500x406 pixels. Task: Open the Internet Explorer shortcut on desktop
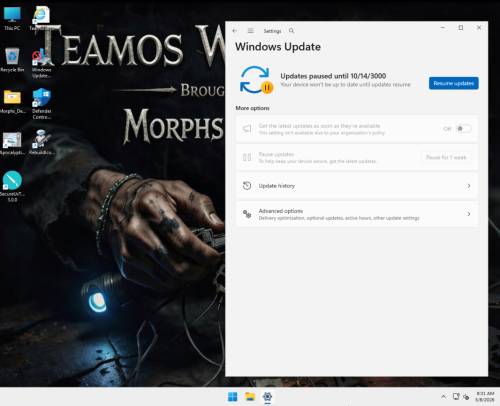tap(41, 19)
